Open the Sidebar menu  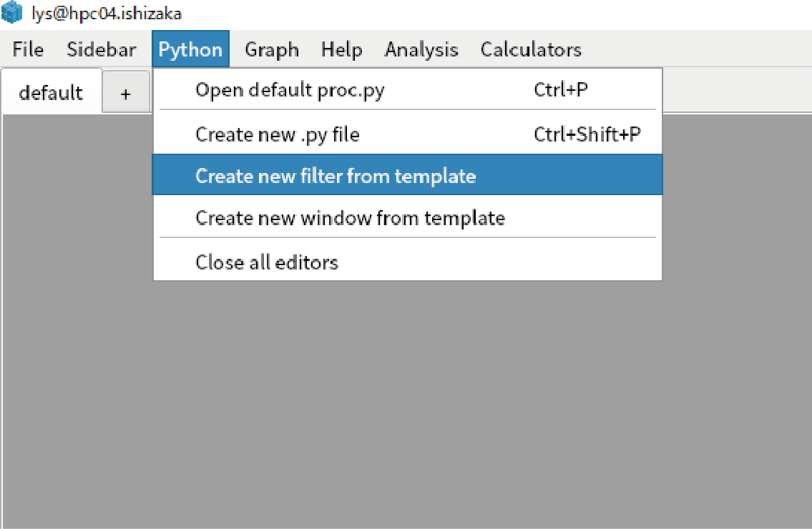pos(101,49)
